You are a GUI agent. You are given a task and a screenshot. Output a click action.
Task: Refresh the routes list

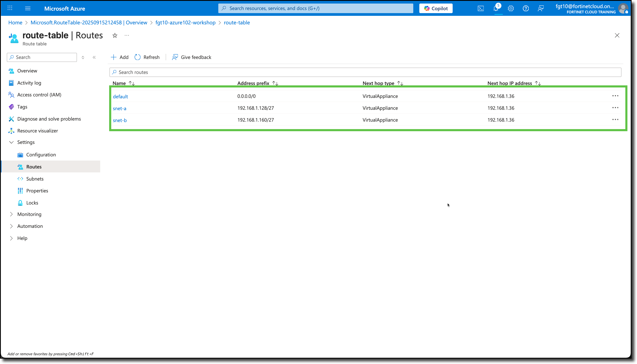click(x=147, y=57)
